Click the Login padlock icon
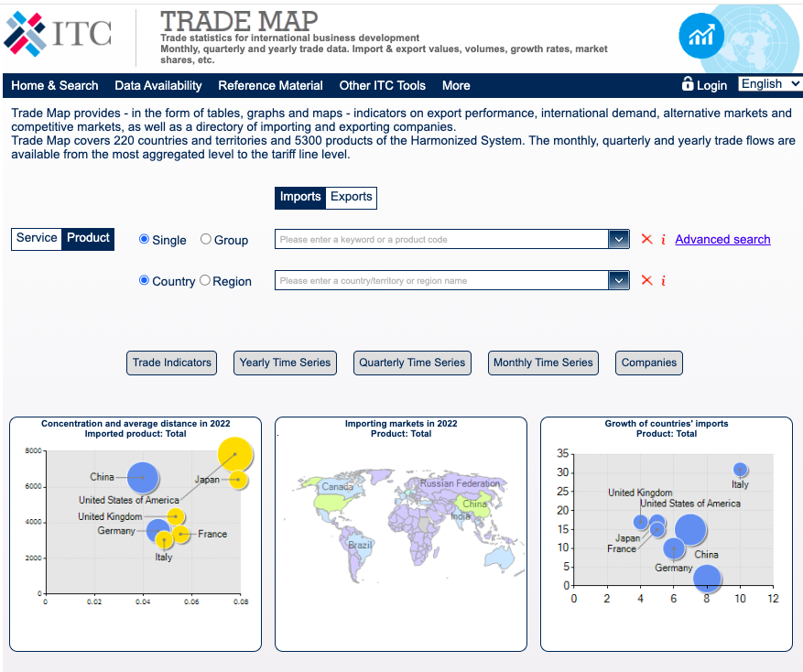 (688, 83)
